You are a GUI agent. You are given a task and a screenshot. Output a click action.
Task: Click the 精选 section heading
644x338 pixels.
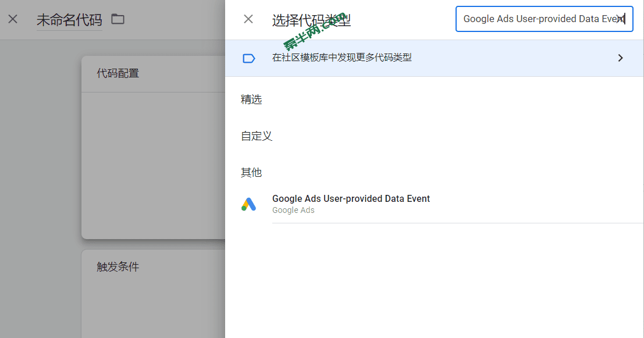pyautogui.click(x=251, y=99)
